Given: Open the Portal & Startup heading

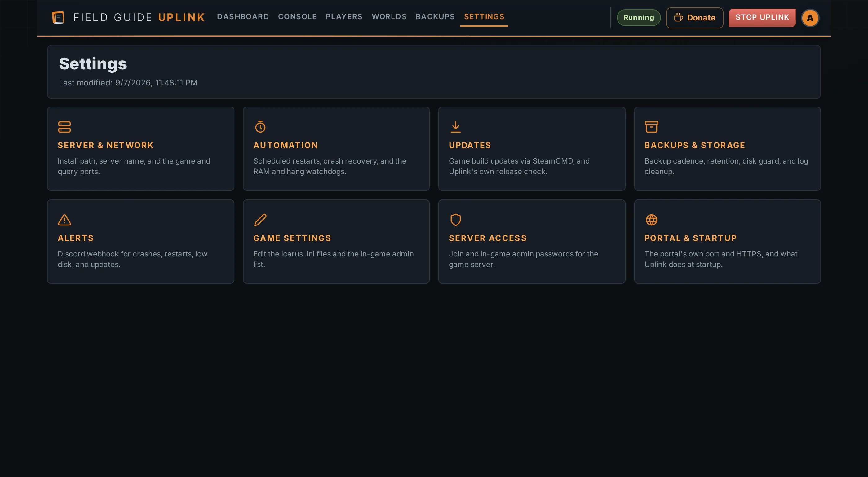Looking at the screenshot, I should coord(690,238).
